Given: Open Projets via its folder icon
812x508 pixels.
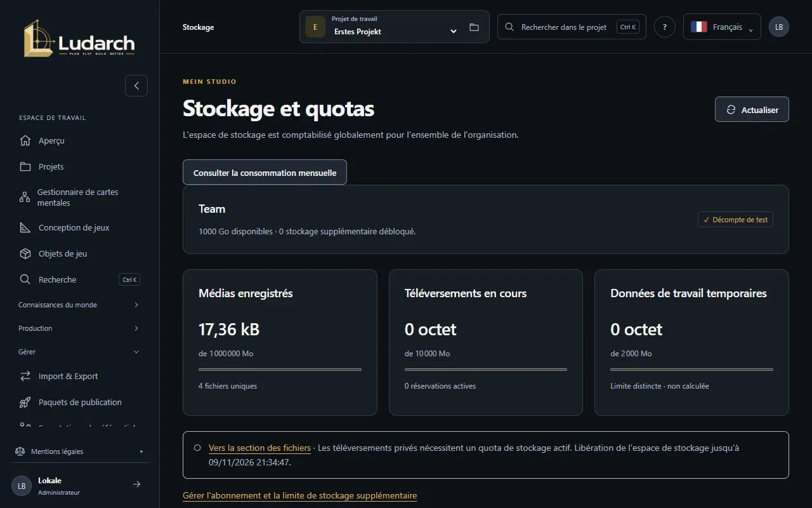Looking at the screenshot, I should (25, 166).
